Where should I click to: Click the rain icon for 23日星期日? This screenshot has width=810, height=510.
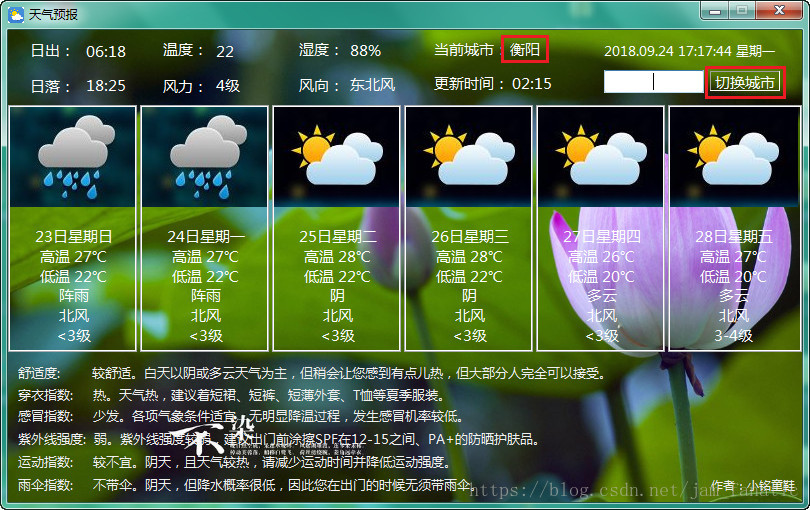click(76, 157)
